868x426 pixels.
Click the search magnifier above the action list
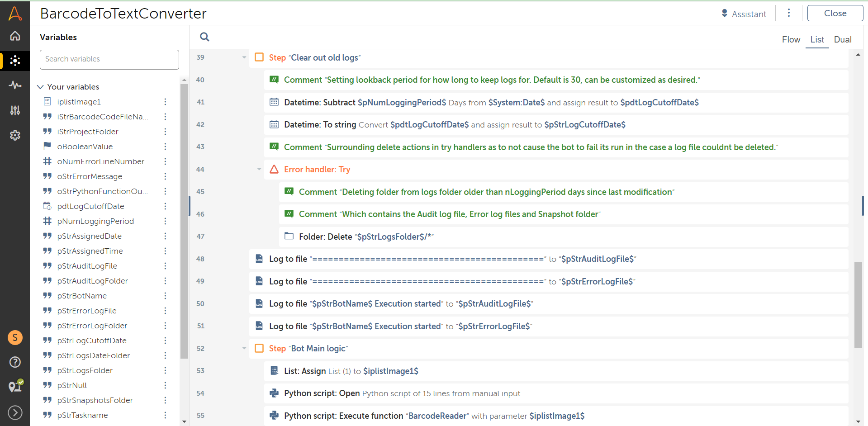[204, 37]
